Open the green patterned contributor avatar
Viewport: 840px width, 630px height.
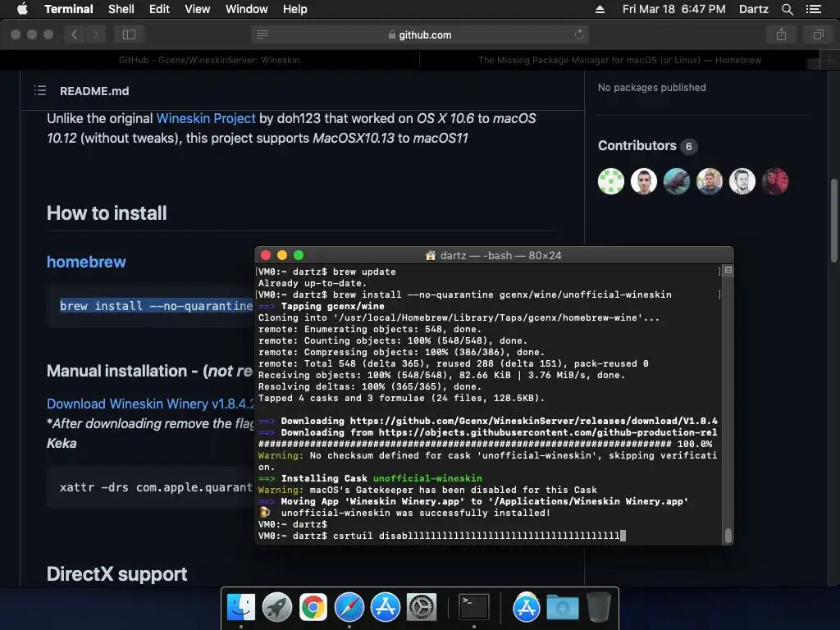[x=610, y=181]
